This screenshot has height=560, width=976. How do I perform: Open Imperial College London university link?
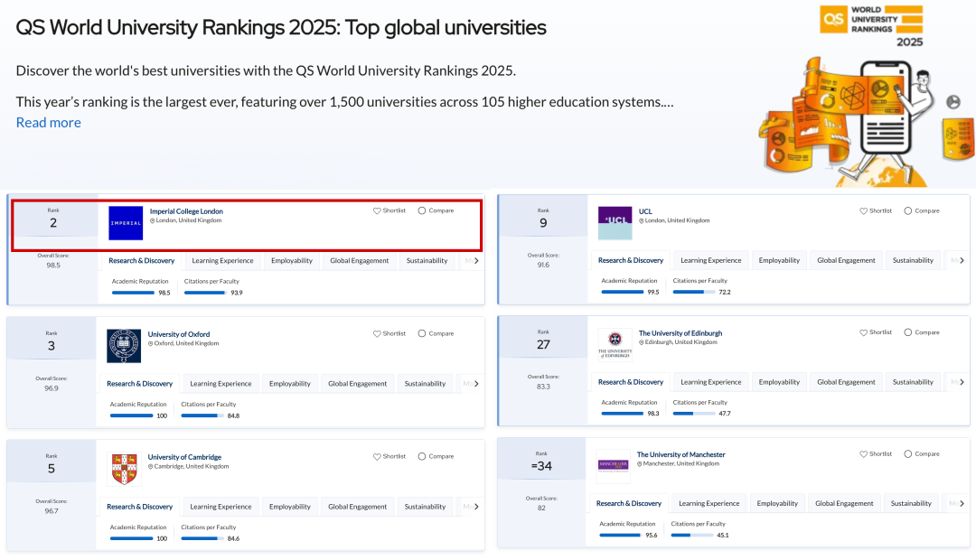(186, 211)
